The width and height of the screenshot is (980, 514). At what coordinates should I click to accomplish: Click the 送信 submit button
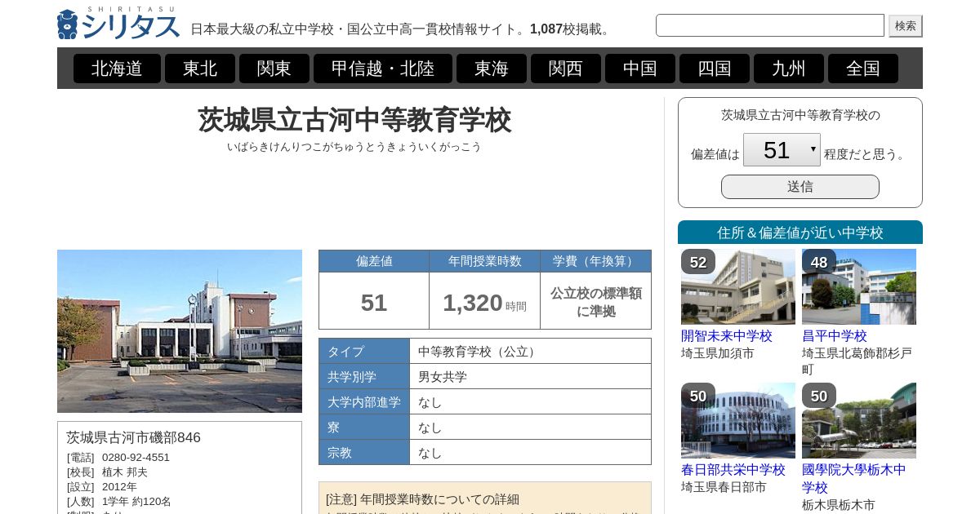800,187
